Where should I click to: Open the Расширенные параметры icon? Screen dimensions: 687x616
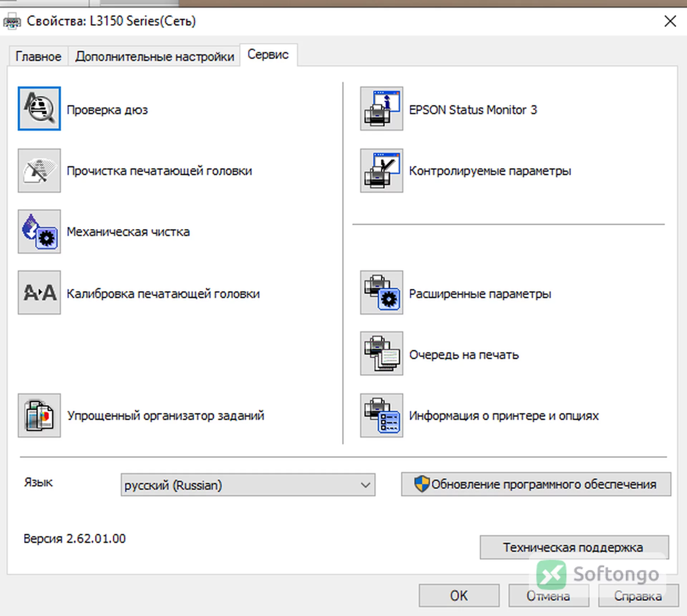pyautogui.click(x=381, y=293)
